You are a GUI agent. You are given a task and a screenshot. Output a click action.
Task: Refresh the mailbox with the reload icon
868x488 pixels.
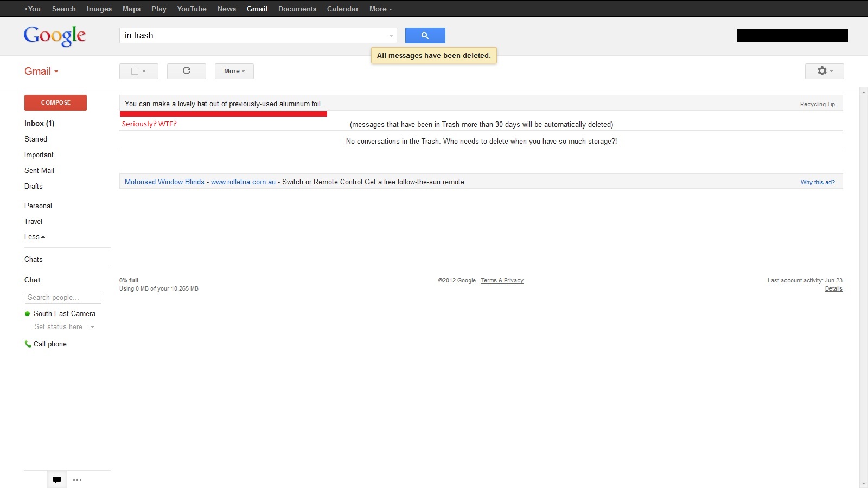[187, 71]
